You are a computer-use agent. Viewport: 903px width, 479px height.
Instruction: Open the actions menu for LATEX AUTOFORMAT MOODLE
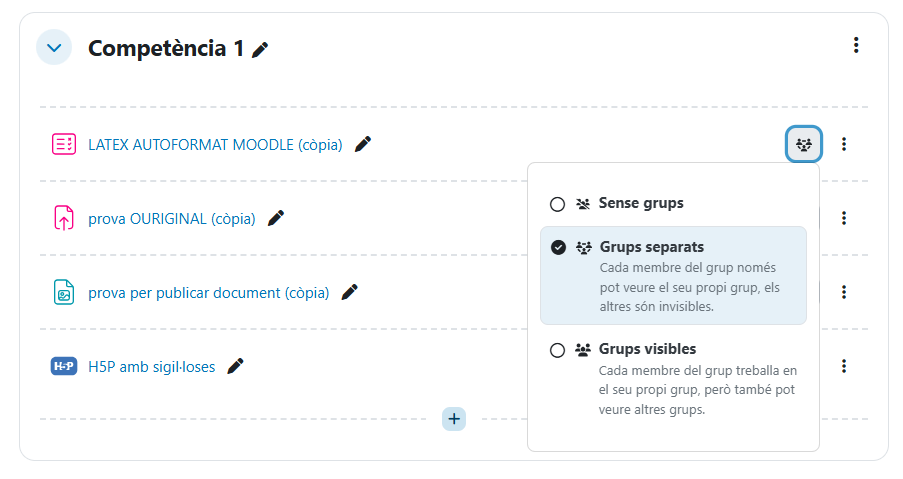tap(844, 144)
